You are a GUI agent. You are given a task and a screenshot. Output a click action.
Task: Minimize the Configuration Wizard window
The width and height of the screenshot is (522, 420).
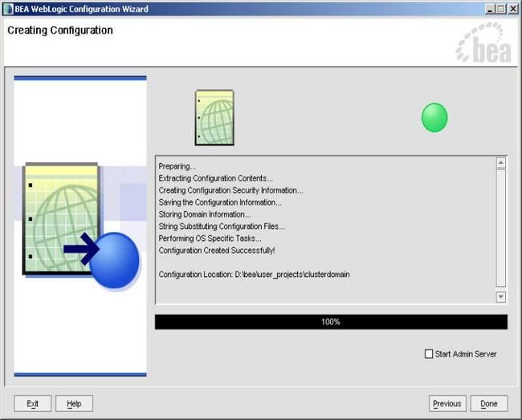(x=490, y=9)
